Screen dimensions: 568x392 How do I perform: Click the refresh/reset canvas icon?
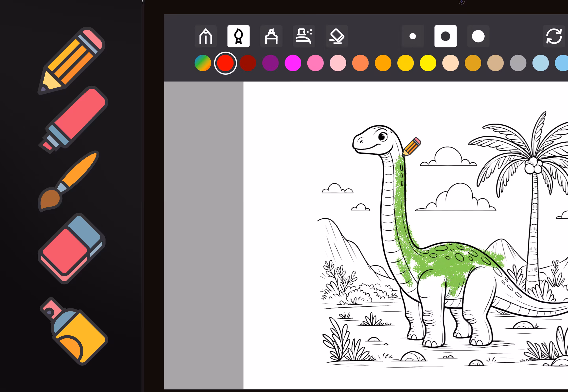tap(554, 36)
